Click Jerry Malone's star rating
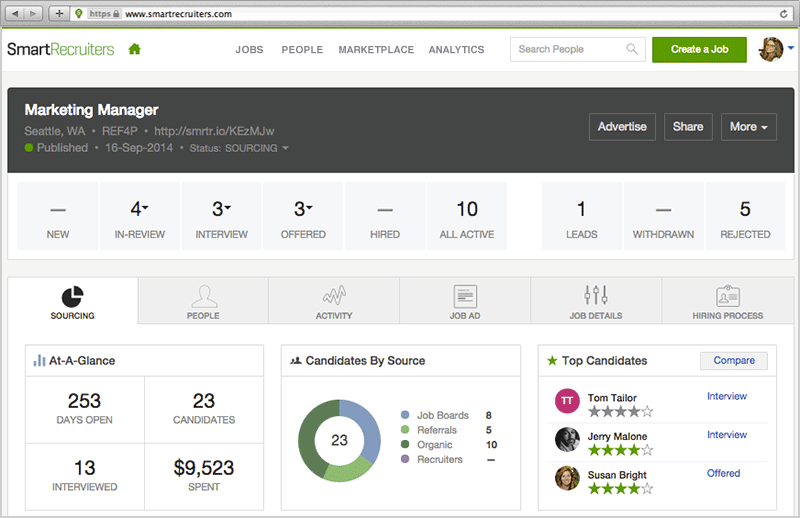The width and height of the screenshot is (800, 518). (620, 450)
